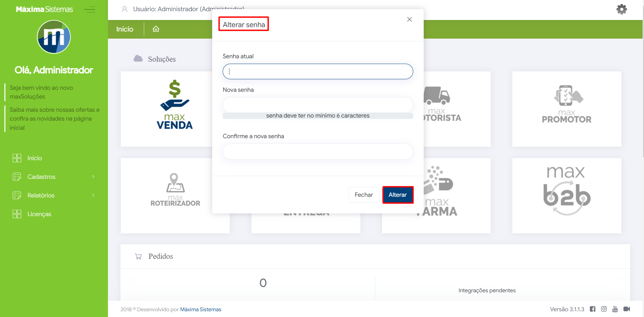The height and width of the screenshot is (317, 644).
Task: Focus the Confirme a nova senha field
Action: [318, 151]
